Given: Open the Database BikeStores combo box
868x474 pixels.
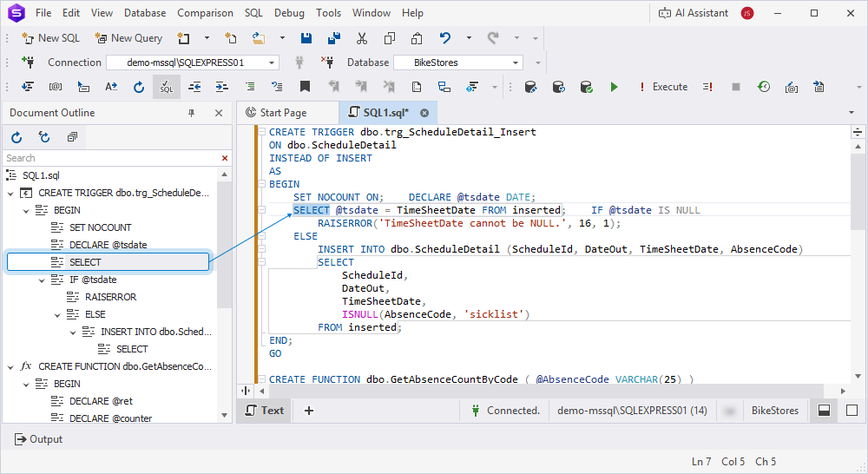Looking at the screenshot, I should click(x=458, y=63).
